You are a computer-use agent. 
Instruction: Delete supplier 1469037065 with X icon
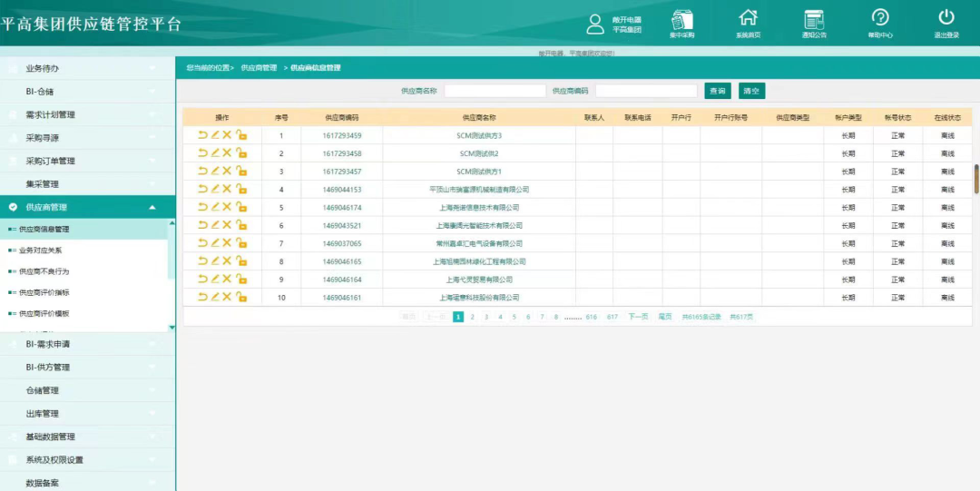[227, 242]
